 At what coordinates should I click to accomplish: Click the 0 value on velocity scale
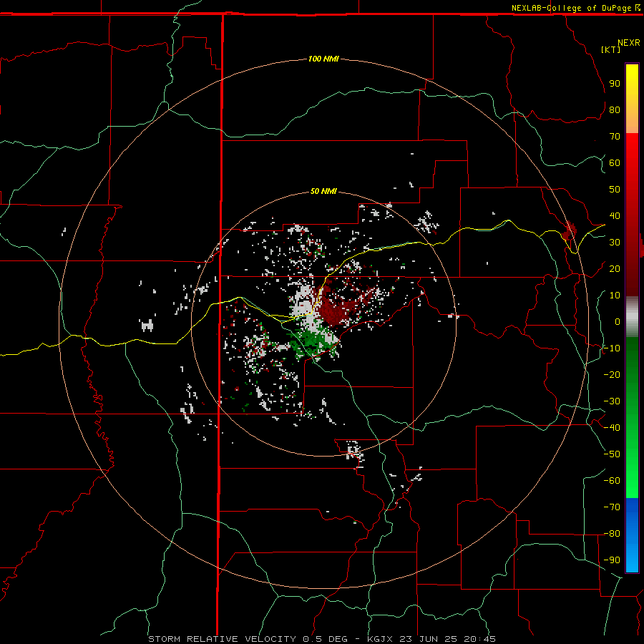pos(618,322)
